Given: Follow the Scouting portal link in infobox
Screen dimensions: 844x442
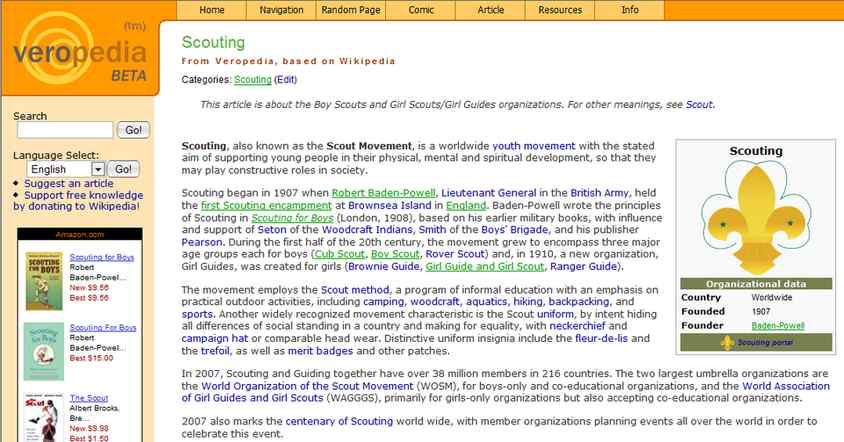Looking at the screenshot, I should [765, 343].
